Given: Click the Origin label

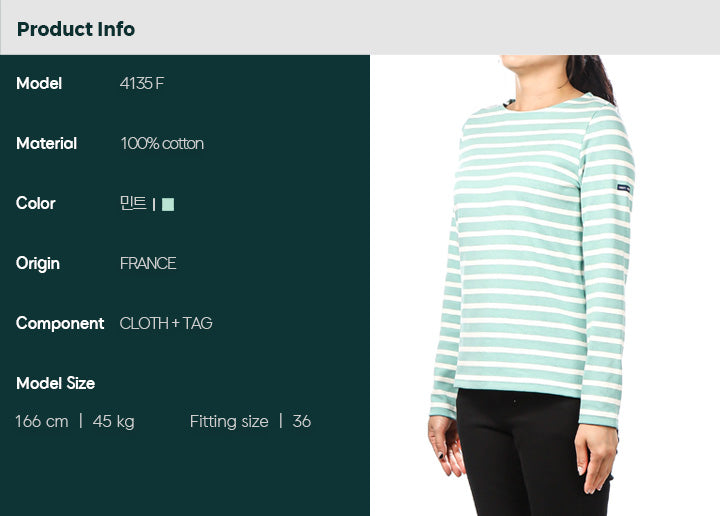Looking at the screenshot, I should [38, 264].
